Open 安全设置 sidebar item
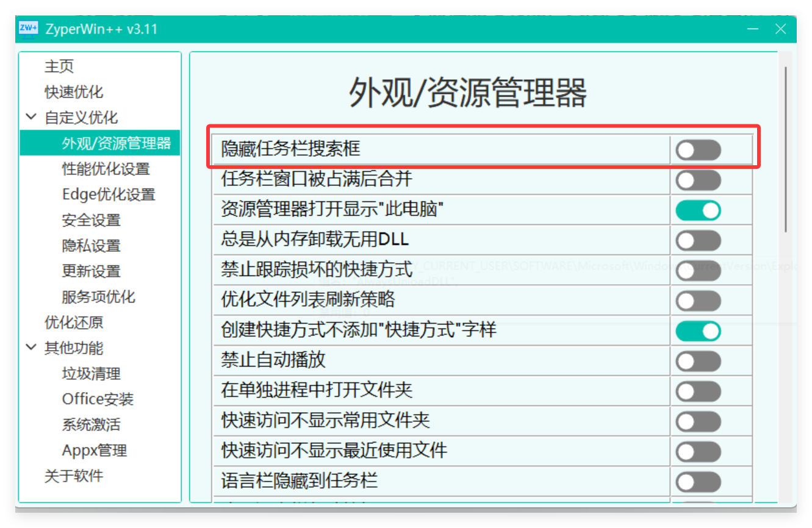This screenshot has width=812, height=528. [x=91, y=220]
